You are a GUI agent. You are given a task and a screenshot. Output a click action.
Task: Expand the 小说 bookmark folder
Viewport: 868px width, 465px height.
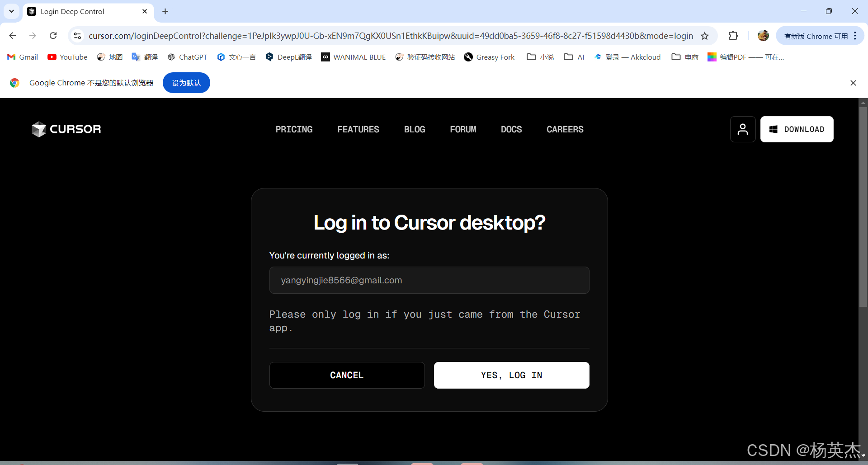[x=540, y=57]
